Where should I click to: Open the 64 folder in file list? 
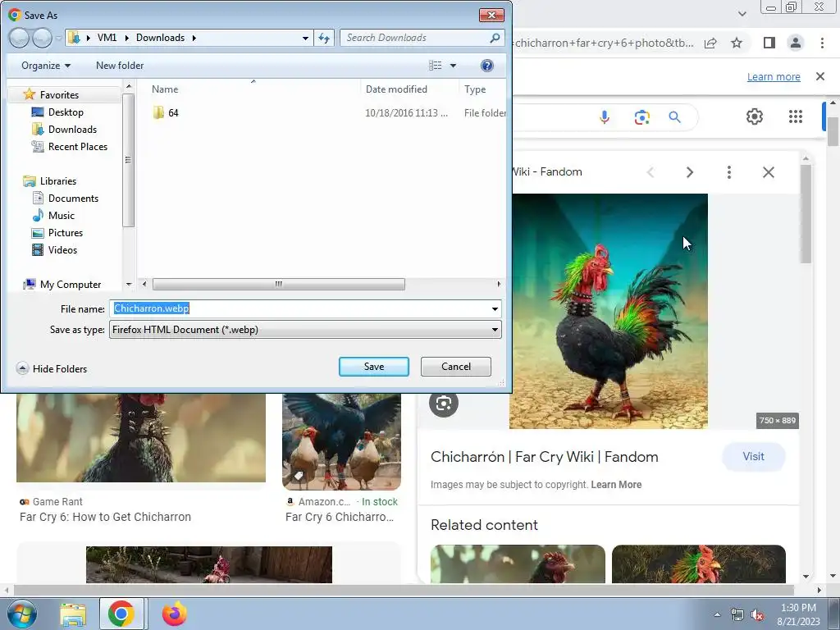[x=173, y=113]
